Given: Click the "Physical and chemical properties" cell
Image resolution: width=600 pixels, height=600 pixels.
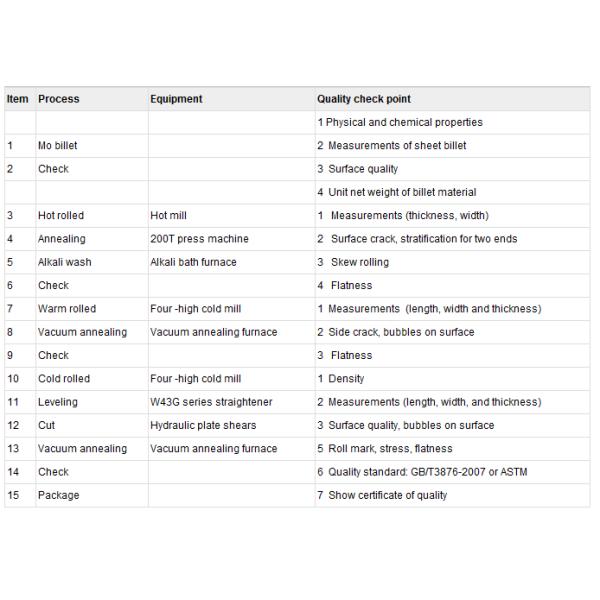Looking at the screenshot, I should [x=400, y=122].
